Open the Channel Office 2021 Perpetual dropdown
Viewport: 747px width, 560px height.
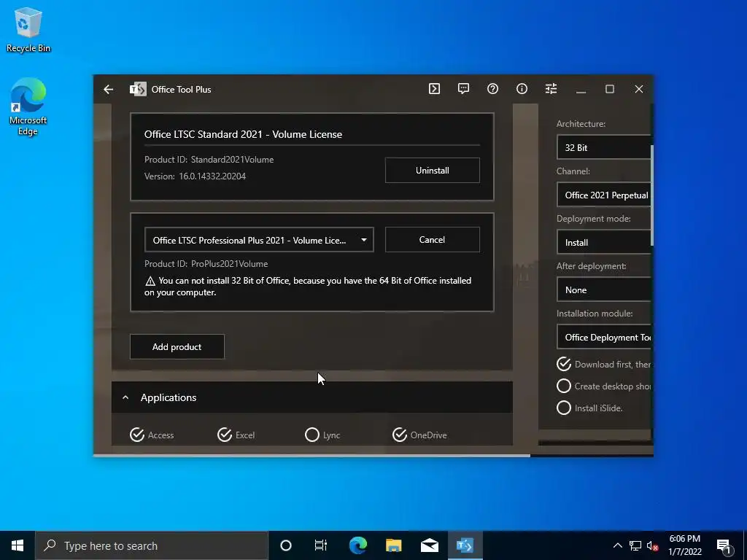point(603,195)
